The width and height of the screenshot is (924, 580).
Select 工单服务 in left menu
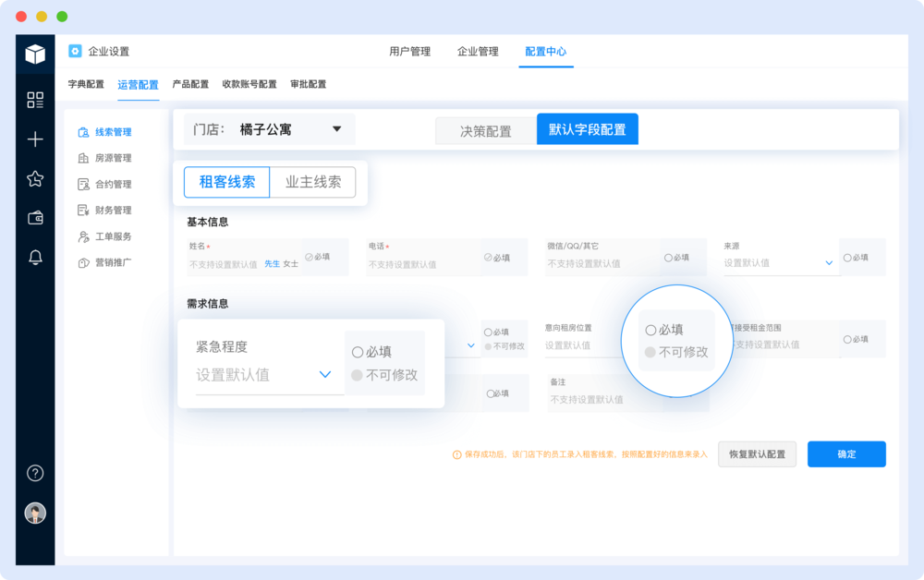click(x=113, y=236)
